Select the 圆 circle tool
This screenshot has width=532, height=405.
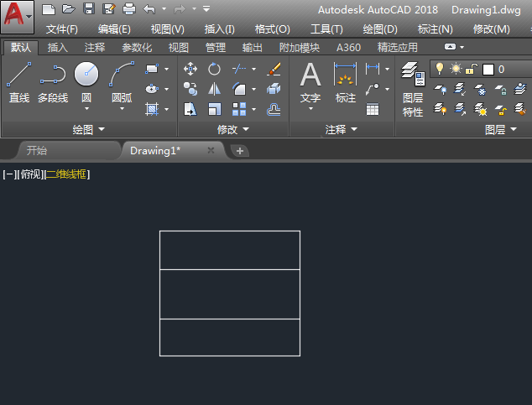[x=86, y=82]
